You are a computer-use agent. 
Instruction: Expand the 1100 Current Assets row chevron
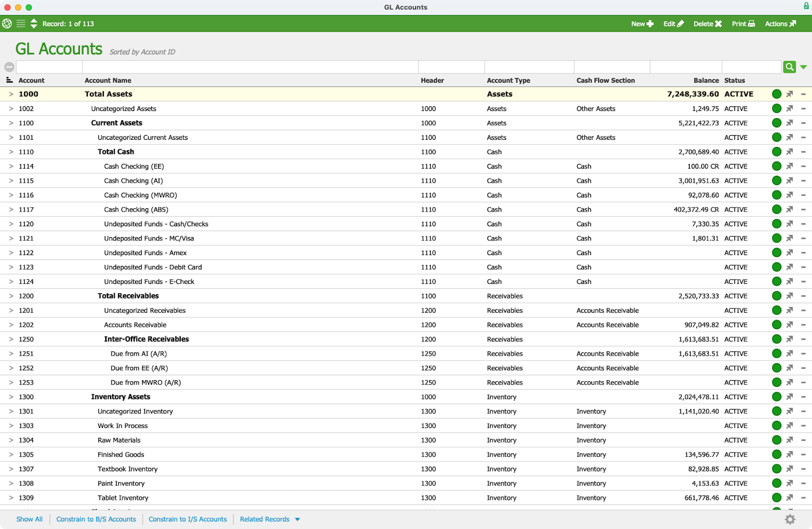(11, 123)
